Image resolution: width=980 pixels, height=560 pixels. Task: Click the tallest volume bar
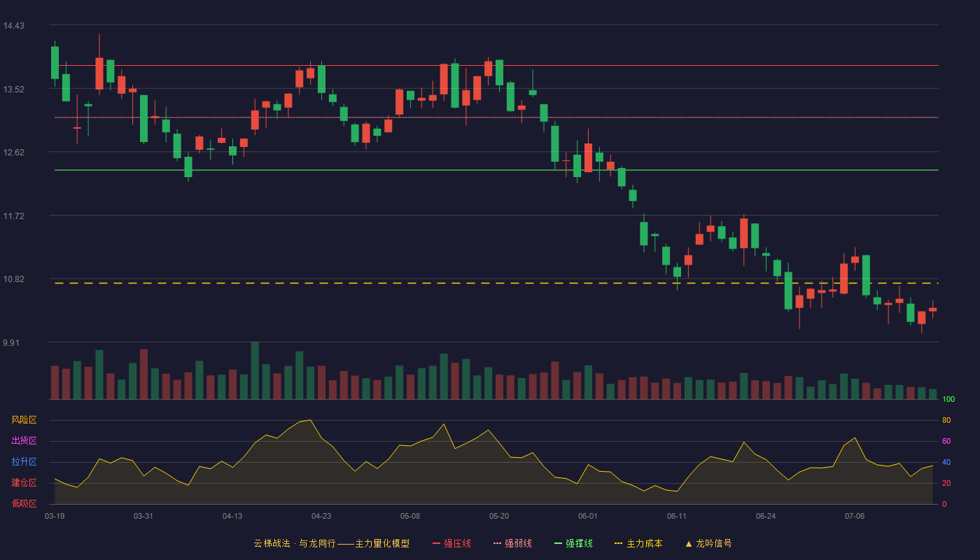tap(255, 370)
